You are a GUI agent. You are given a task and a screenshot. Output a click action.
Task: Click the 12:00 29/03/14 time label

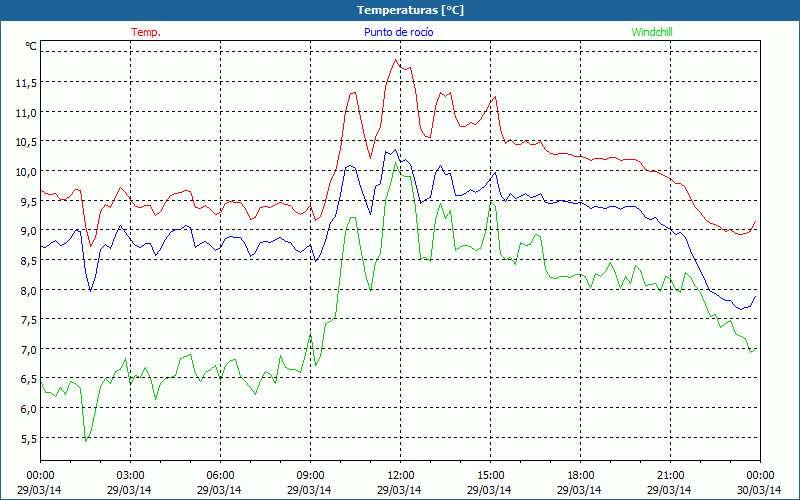[400, 483]
